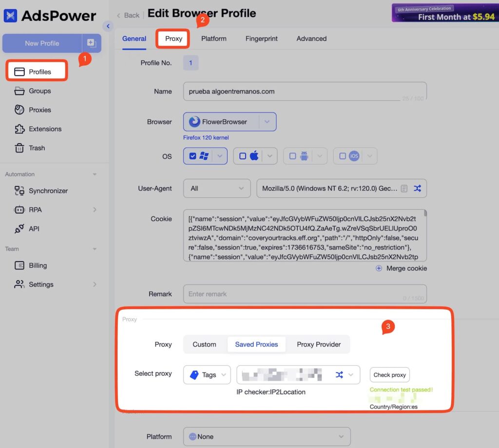Uncheck the Windows OS checkbox
499x448 pixels.
point(192,156)
